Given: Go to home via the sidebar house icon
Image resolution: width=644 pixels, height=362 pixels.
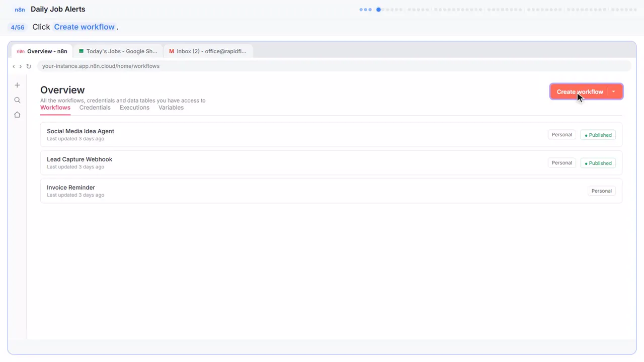Looking at the screenshot, I should tap(17, 115).
